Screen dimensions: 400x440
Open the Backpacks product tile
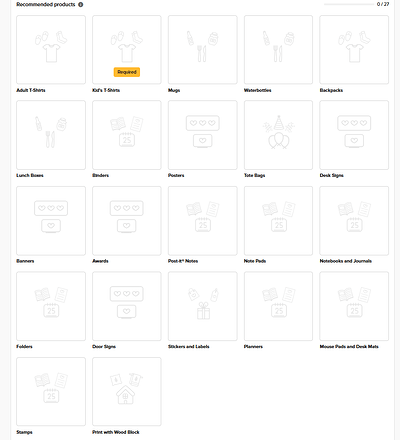tap(354, 50)
